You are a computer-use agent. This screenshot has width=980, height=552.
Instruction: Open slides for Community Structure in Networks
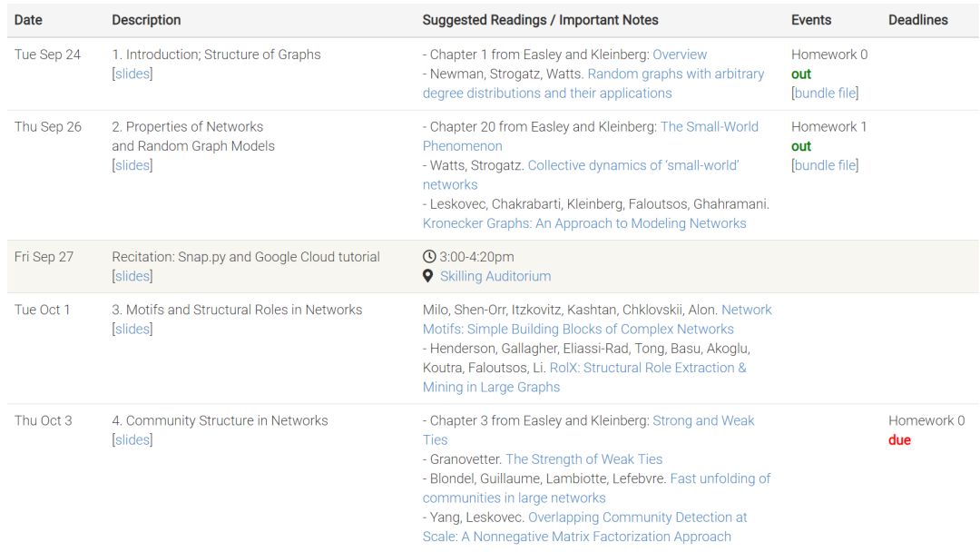[132, 439]
